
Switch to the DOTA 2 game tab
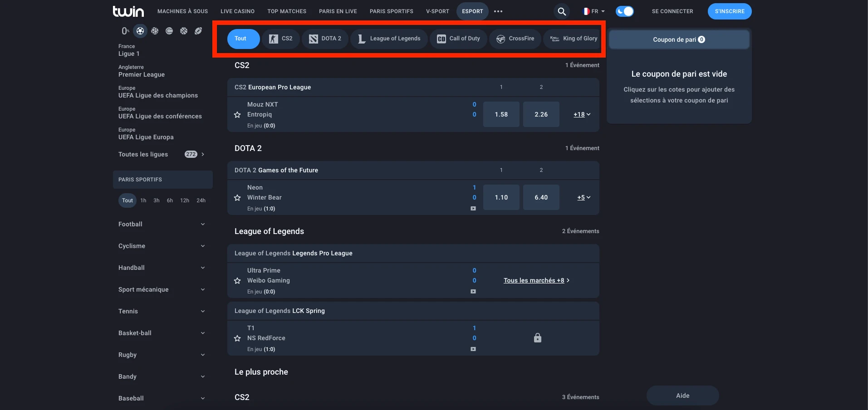[325, 39]
